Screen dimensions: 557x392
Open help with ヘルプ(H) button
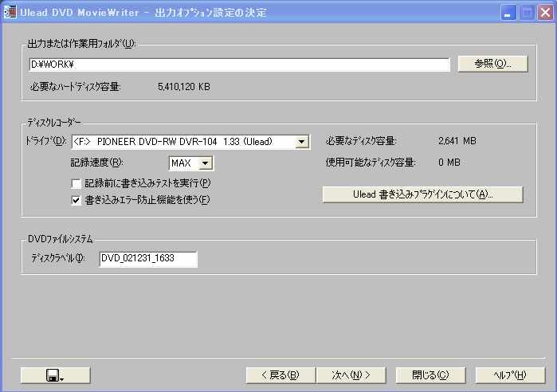pos(510,375)
